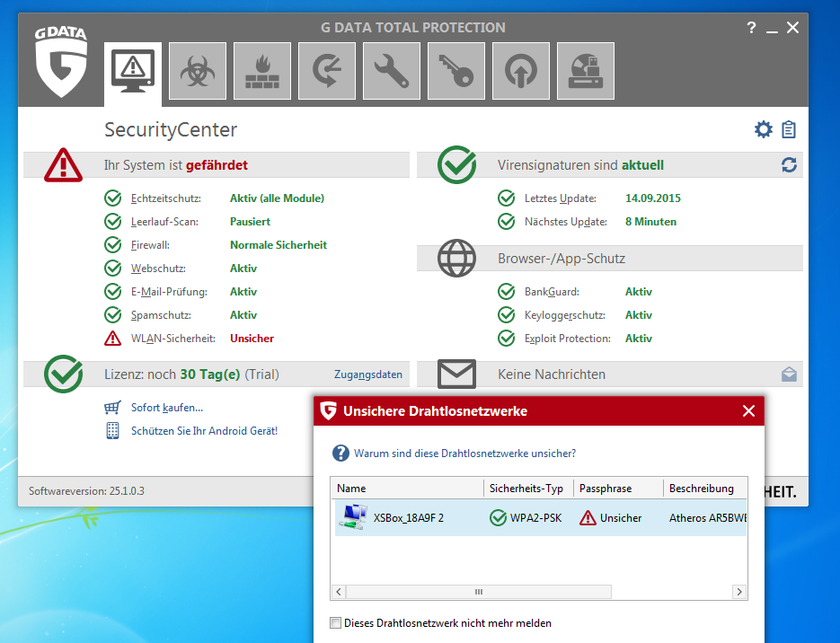The image size is (840, 643).
Task: Sort by Name column header
Action: (x=407, y=489)
